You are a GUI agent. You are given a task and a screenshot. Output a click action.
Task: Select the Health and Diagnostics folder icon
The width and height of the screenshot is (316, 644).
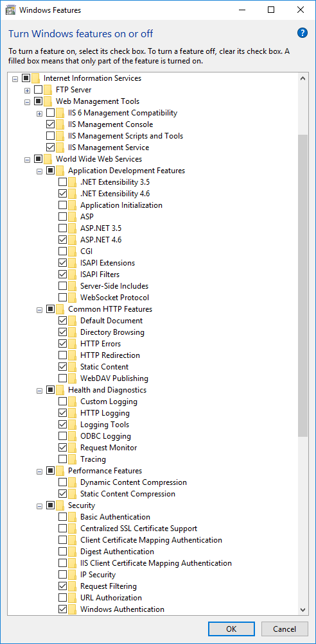[60, 390]
